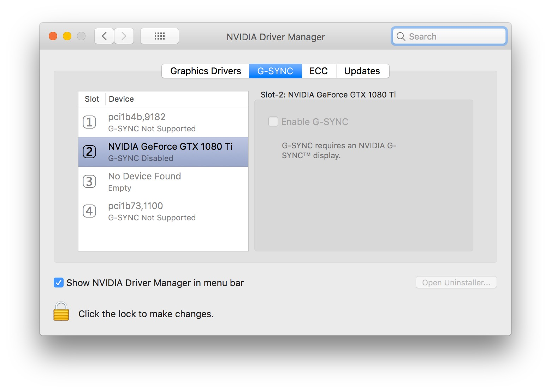Screen dimensions: 551x392
Task: Show all preferences via grid icon
Action: click(x=160, y=36)
